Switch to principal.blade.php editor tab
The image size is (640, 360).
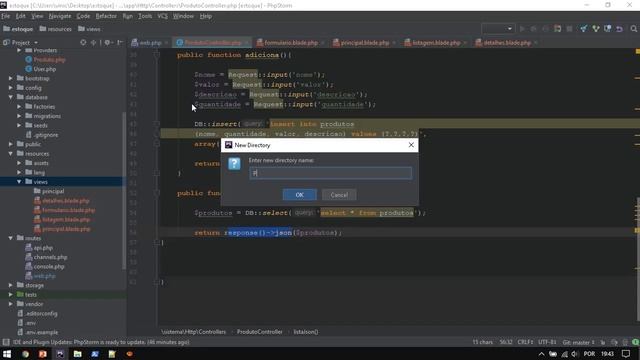pyautogui.click(x=364, y=42)
